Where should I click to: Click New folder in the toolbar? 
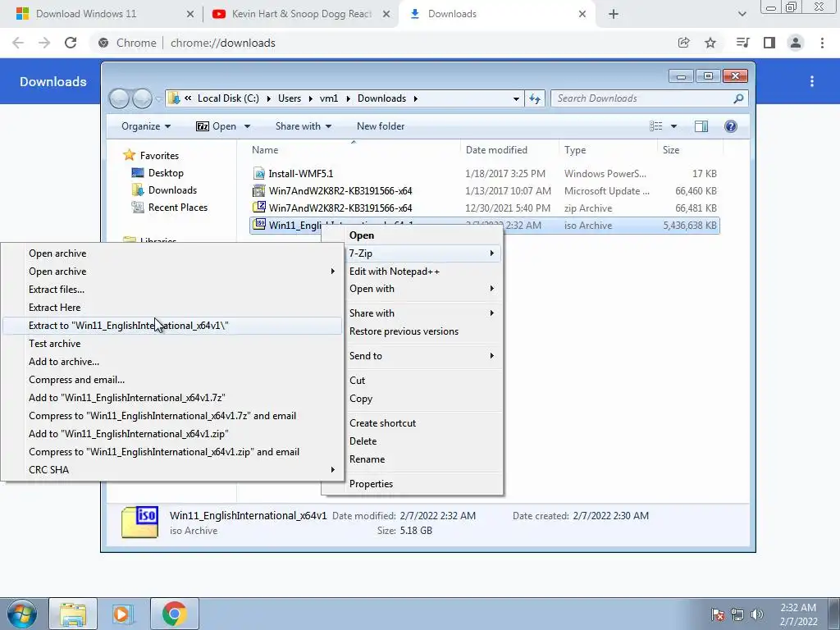click(x=381, y=126)
